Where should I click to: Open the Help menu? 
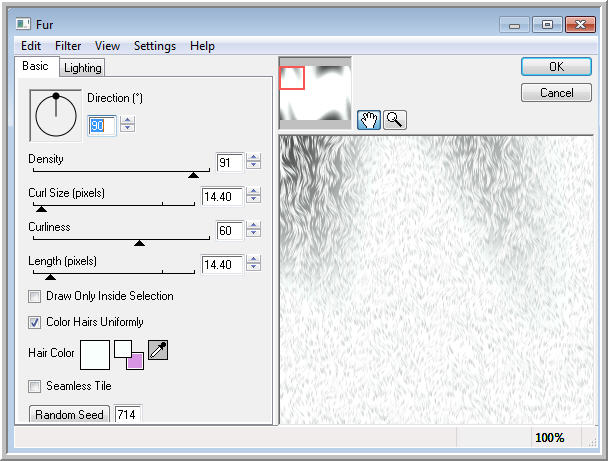click(202, 46)
